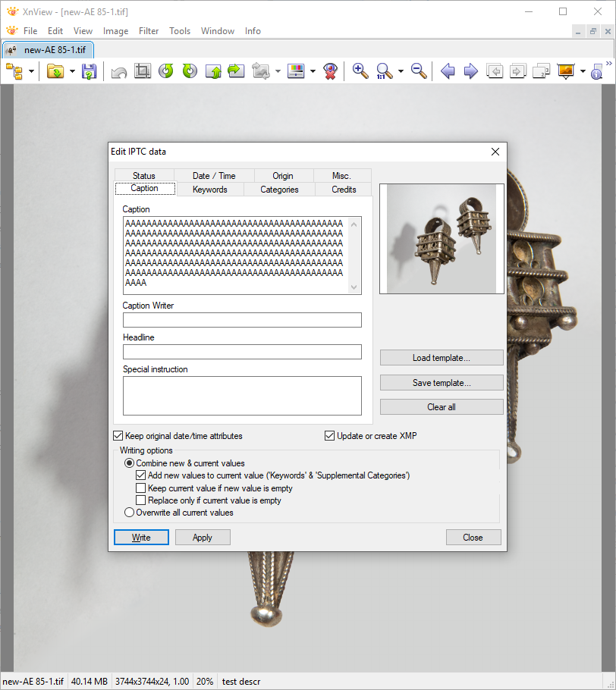Click the Clear all button

pos(442,407)
